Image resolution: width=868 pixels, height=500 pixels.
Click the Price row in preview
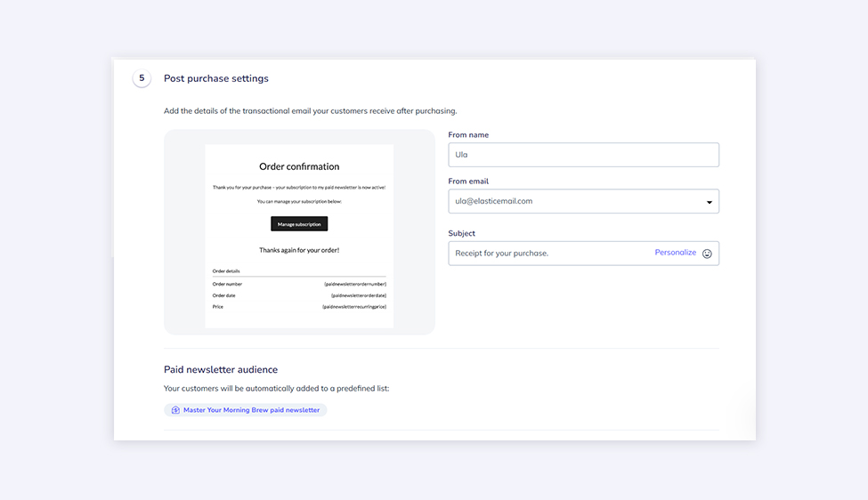tap(299, 306)
